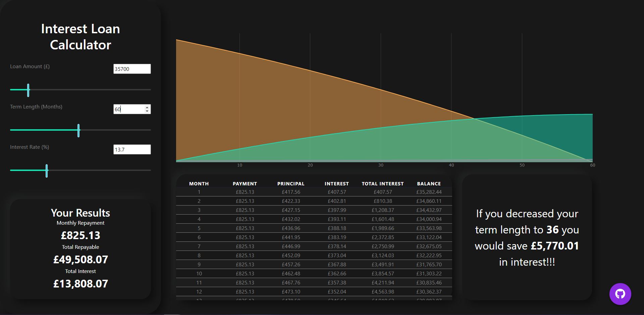Click the Total Interest value £13,808.07
Viewport: 644px width, 315px height.
coord(80,284)
